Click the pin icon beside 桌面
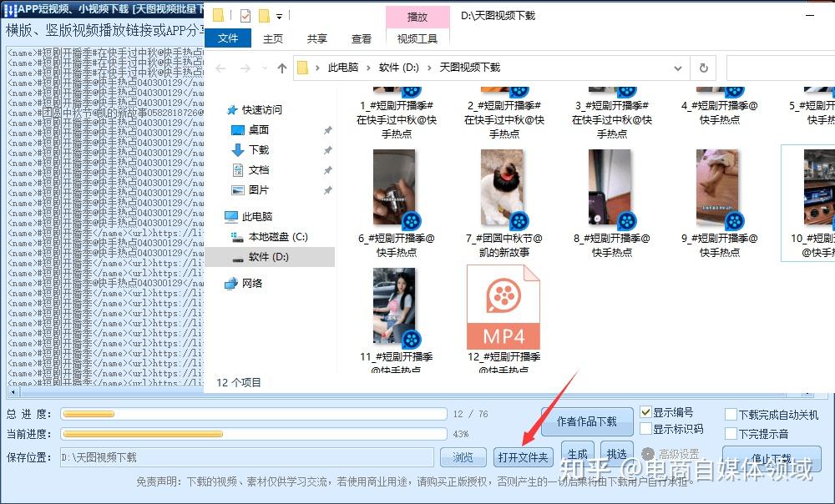This screenshot has height=504, width=835. coord(328,130)
